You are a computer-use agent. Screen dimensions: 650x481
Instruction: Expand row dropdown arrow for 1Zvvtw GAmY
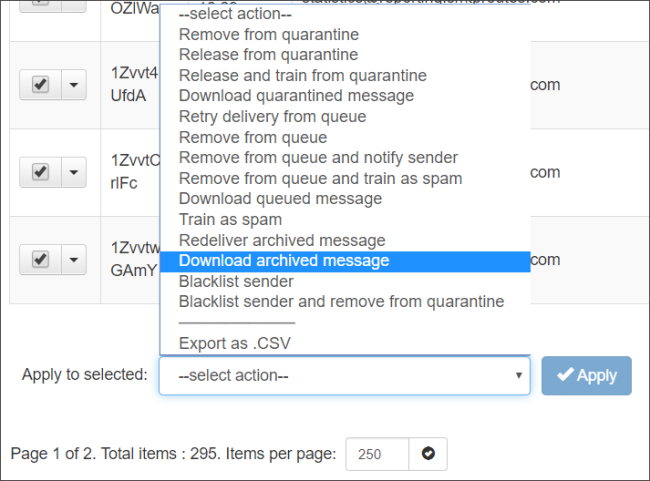[74, 259]
